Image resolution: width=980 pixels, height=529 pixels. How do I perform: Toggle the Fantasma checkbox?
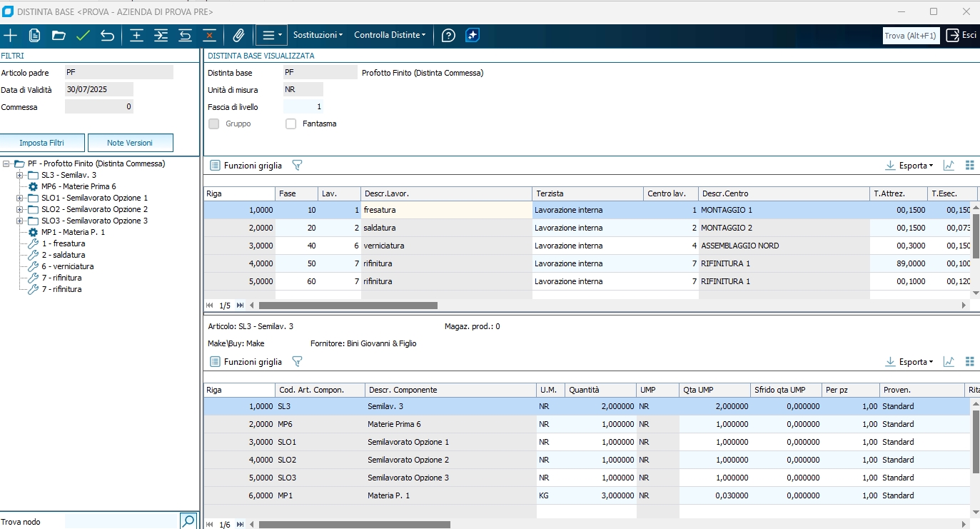[291, 124]
